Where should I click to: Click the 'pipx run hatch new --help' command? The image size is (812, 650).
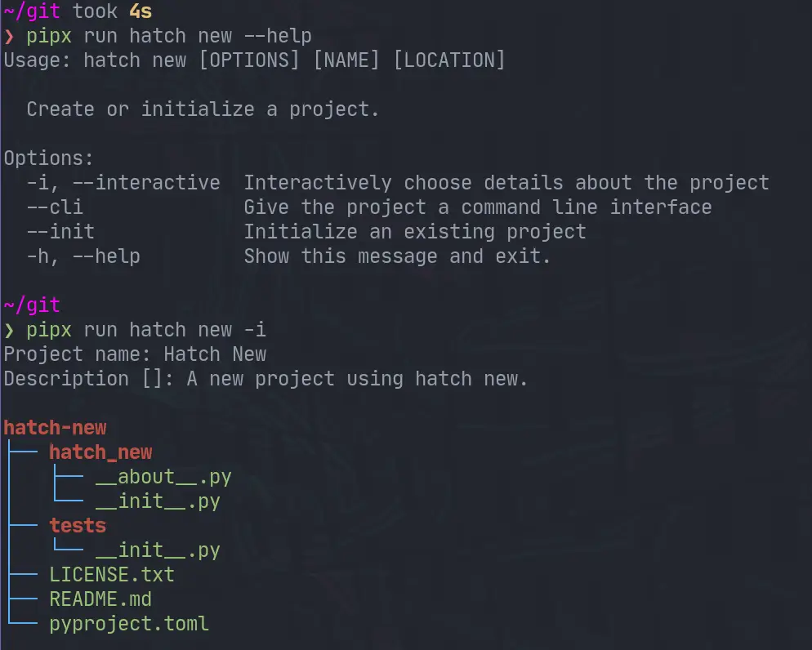[168, 36]
